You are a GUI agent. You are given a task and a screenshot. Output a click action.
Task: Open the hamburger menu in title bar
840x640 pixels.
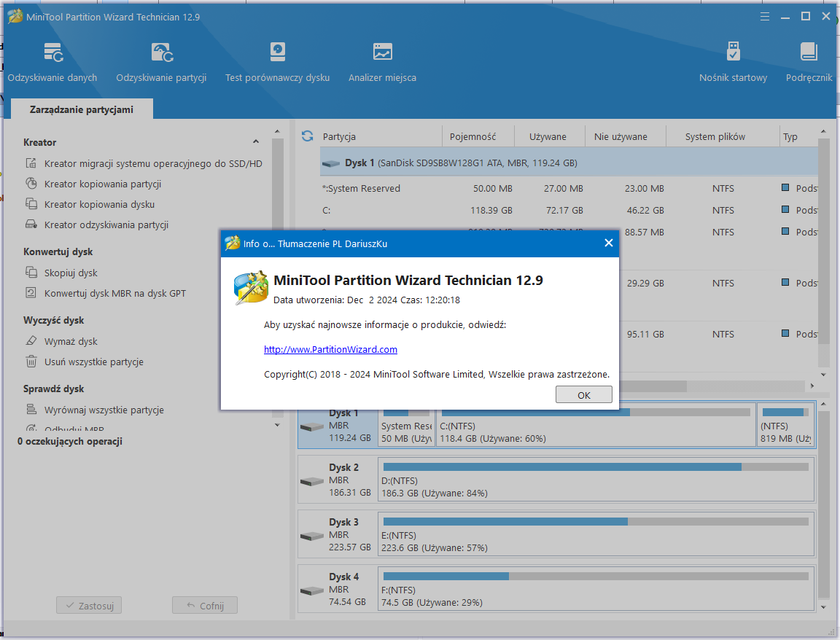(764, 17)
